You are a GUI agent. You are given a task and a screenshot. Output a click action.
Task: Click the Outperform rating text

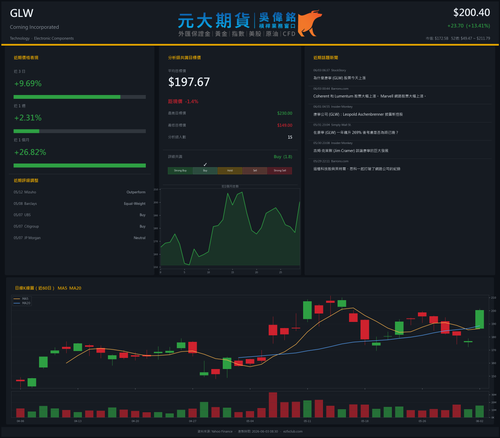[136, 192]
